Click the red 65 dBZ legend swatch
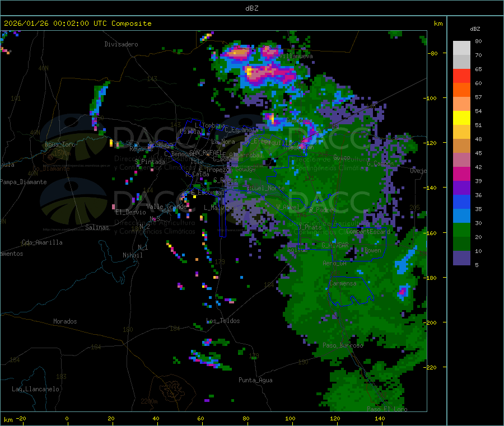The width and height of the screenshot is (504, 426). tap(461, 76)
